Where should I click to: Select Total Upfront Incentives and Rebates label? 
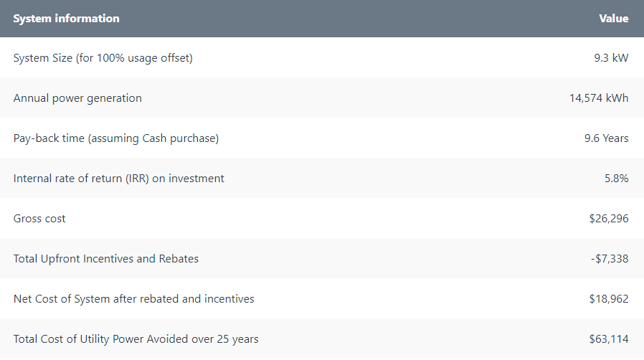[x=106, y=259]
